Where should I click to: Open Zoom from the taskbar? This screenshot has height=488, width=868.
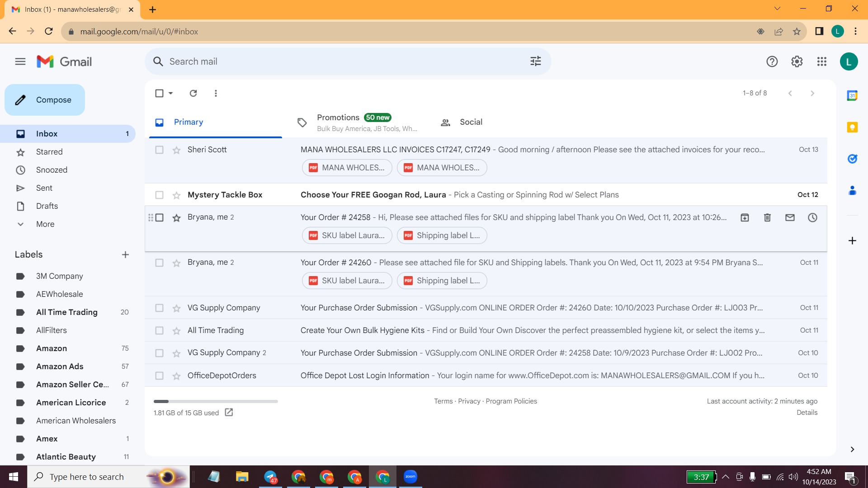click(410, 477)
